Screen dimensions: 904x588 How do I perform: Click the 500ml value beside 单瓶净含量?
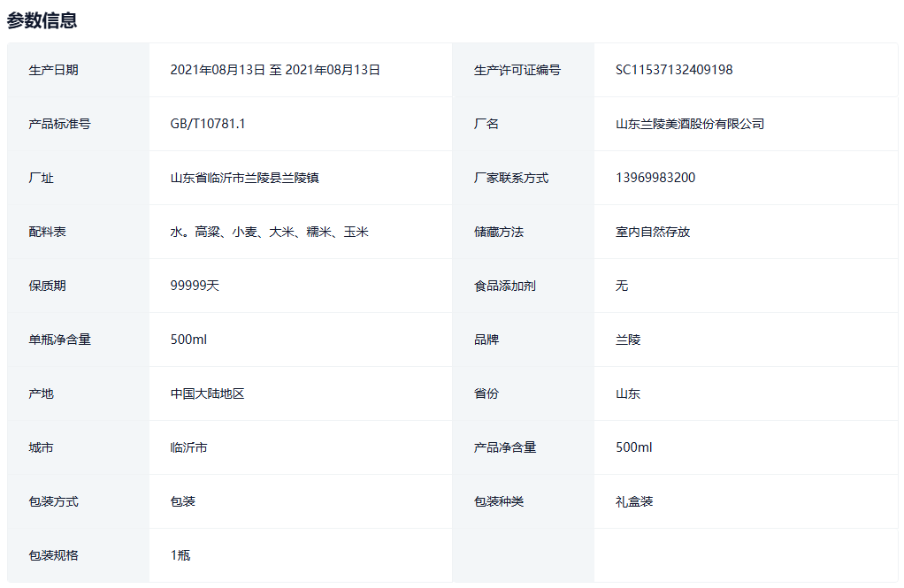(188, 340)
